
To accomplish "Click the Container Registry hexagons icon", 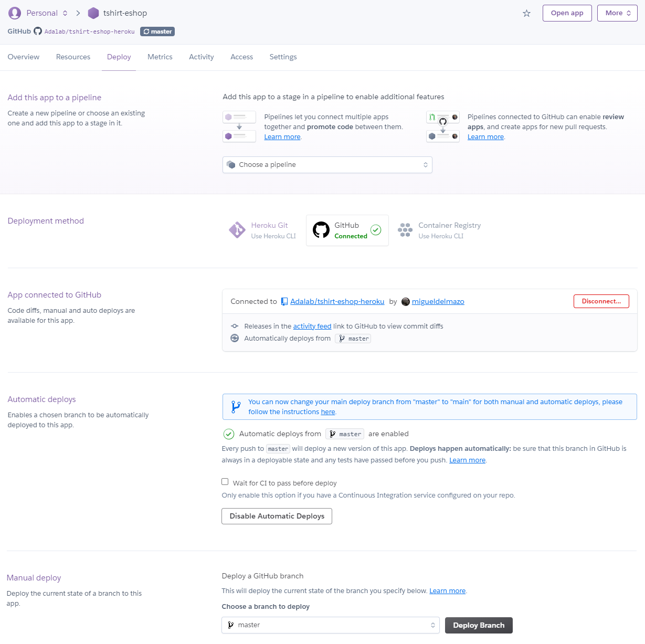I will pyautogui.click(x=405, y=230).
